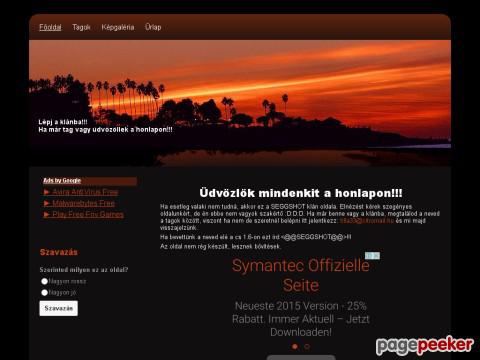Click the 'Neueste 2015 Version' ad description
Viewport: 480px width, 360px height.
(x=301, y=319)
